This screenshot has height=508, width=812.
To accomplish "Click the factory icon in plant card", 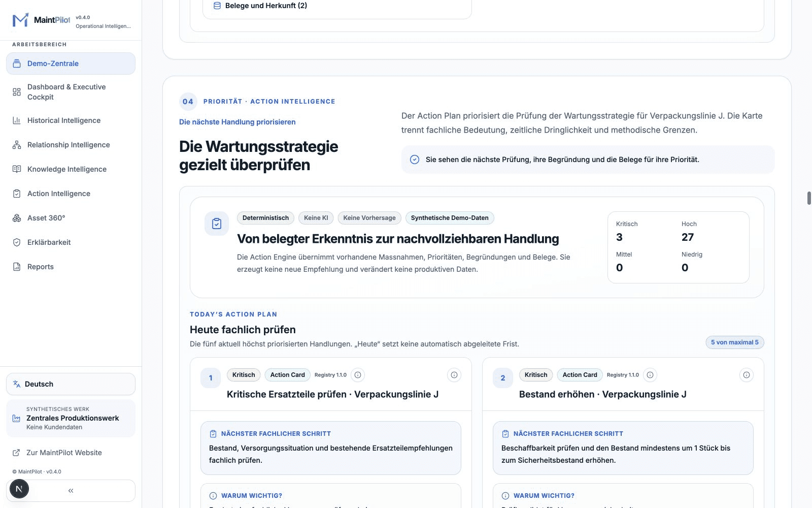I will click(x=16, y=418).
